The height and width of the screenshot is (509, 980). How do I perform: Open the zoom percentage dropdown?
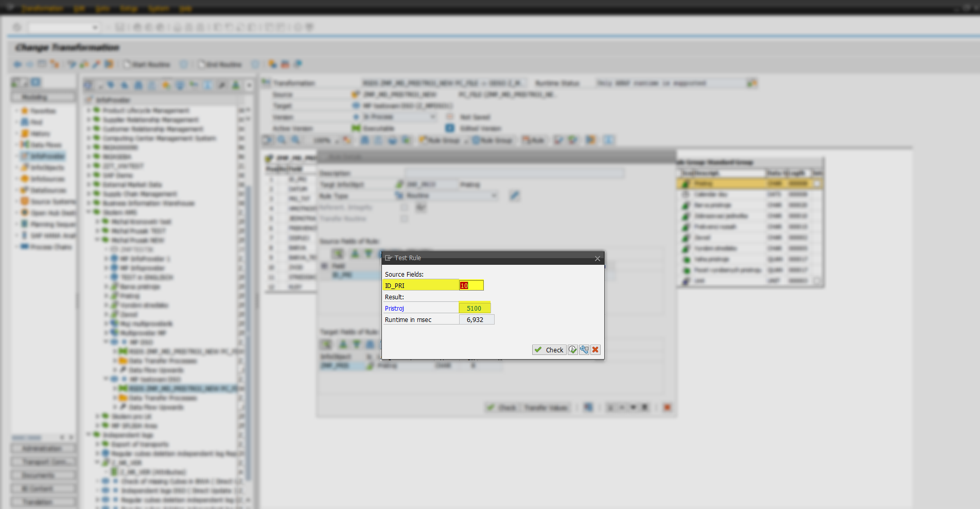pyautogui.click(x=336, y=140)
